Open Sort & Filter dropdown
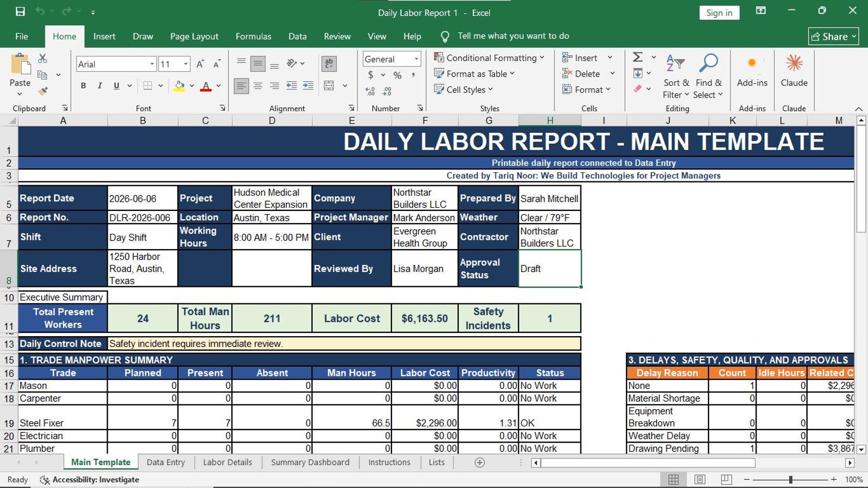The width and height of the screenshot is (868, 488). (676, 77)
